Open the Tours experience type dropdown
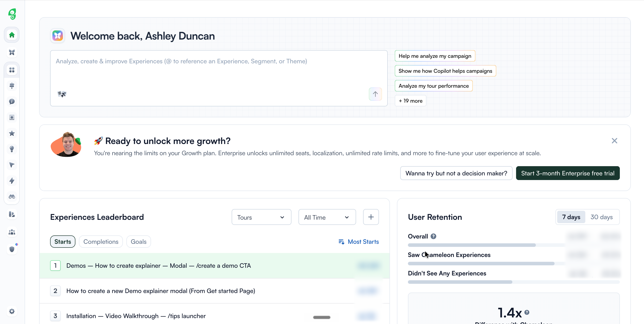Image resolution: width=644 pixels, height=324 pixels. click(x=261, y=217)
